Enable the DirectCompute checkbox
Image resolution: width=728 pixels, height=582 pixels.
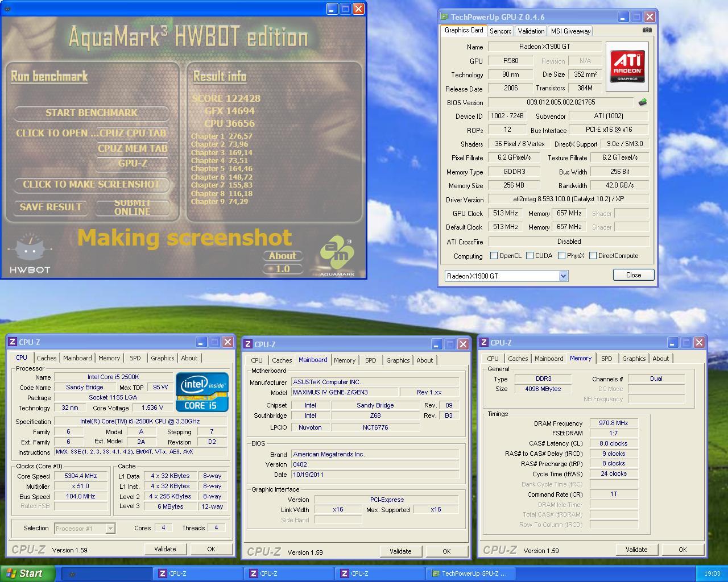point(593,256)
